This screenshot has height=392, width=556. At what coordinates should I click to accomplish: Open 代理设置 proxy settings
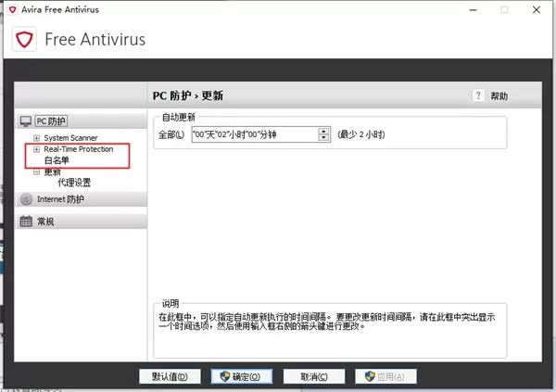pos(74,183)
